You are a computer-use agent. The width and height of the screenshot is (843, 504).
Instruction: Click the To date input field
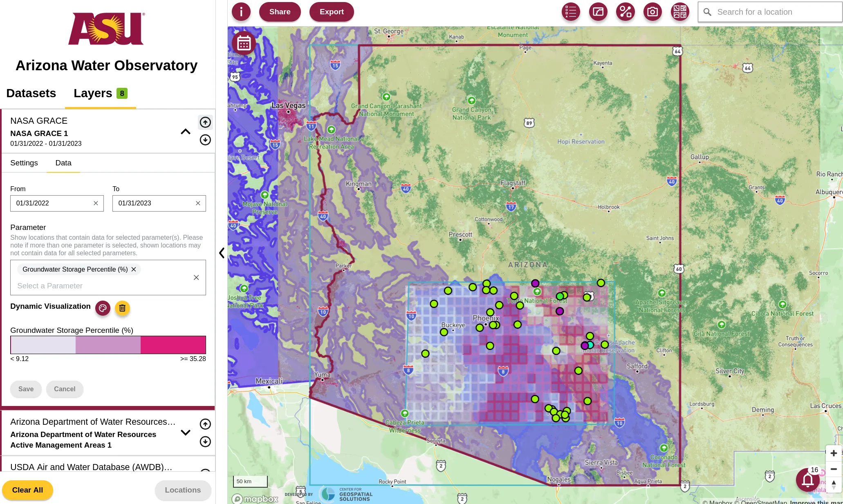pos(159,203)
